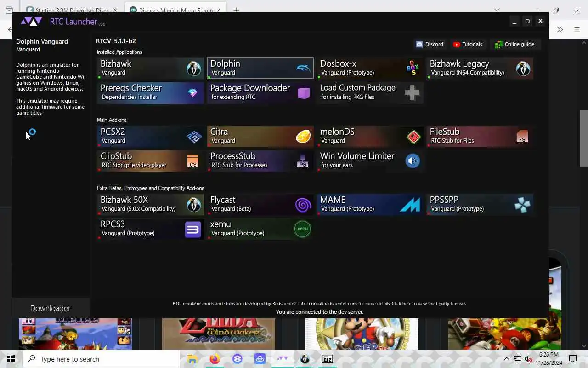This screenshot has width=588, height=368.
Task: Choose Load Custom Package tile
Action: click(x=370, y=92)
